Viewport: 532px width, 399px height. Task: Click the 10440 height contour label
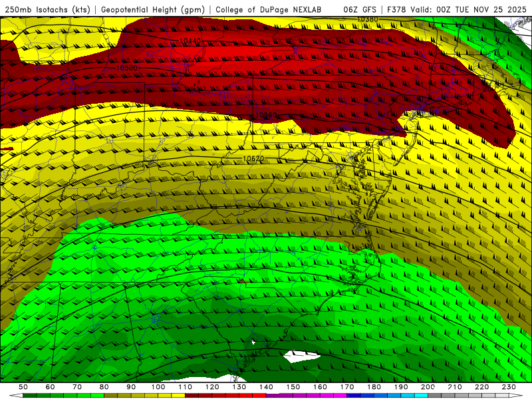pos(190,41)
